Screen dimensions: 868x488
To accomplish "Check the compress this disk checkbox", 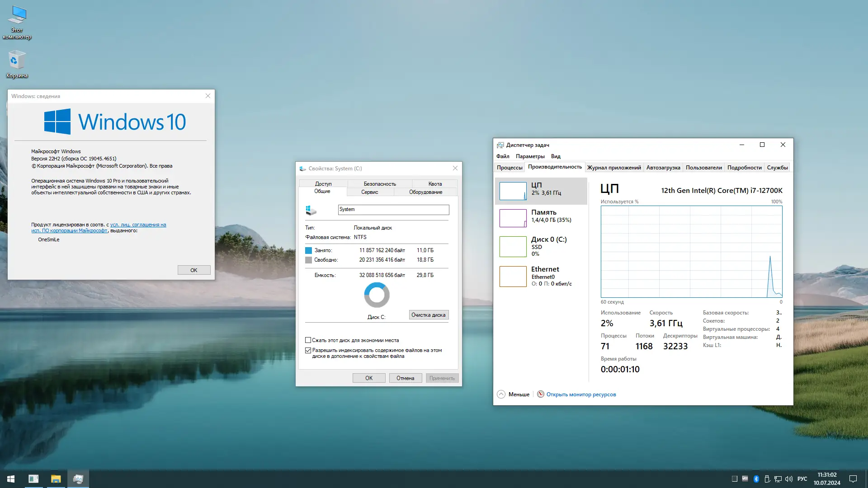I will (308, 340).
